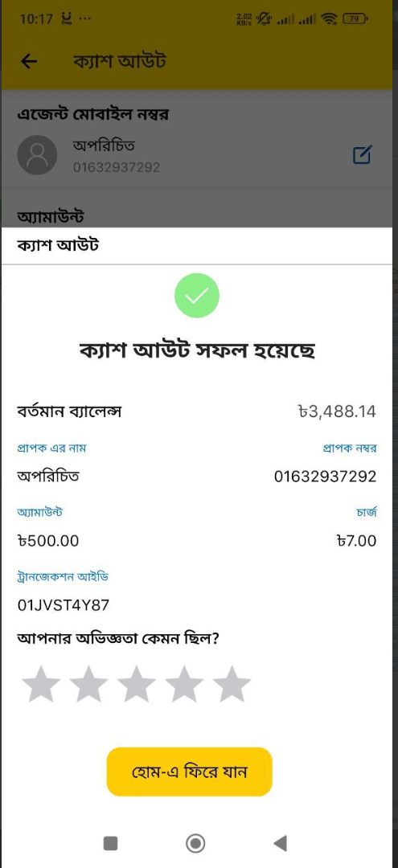398x868 pixels.
Task: Rate experience with the second star
Action: click(89, 684)
